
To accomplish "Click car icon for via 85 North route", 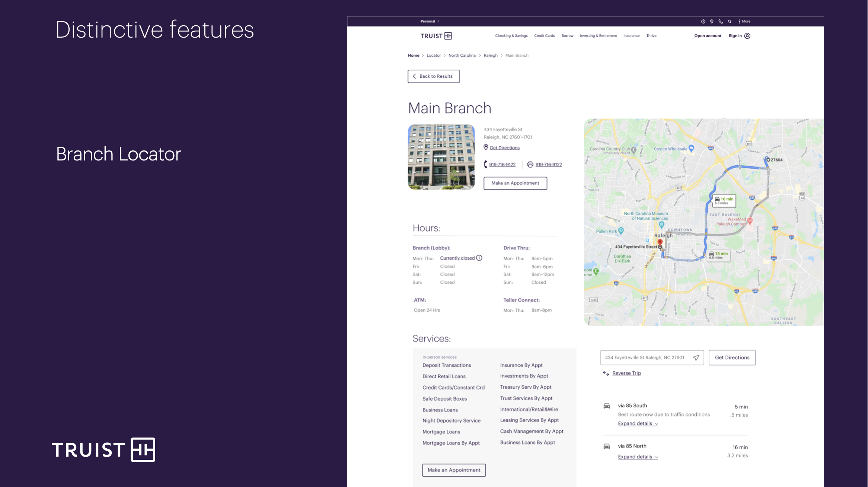I will pyautogui.click(x=607, y=446).
